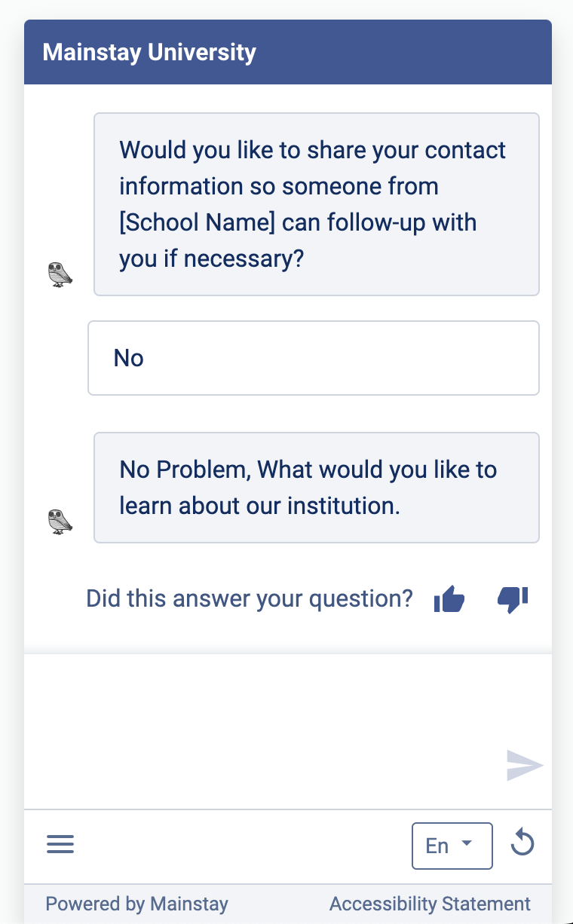Click the restart conversation circular arrow icon
Screen dimensions: 573x924
pyautogui.click(x=522, y=843)
